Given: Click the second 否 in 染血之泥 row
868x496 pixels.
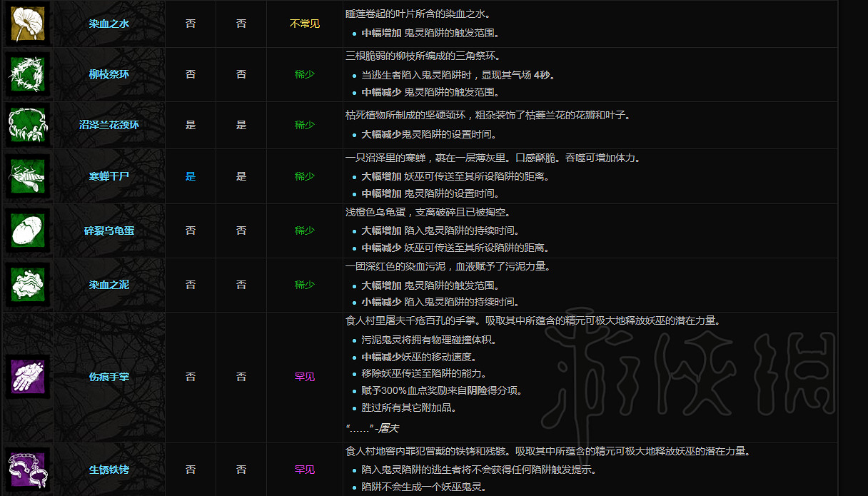Looking at the screenshot, I should coord(241,284).
